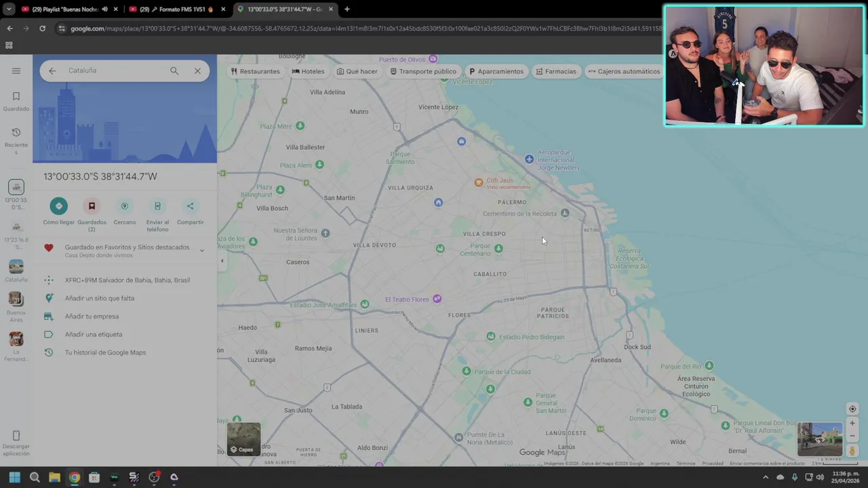Screen dimensions: 868x488
Task: Select the Aparcamientos category chip
Action: 496,71
